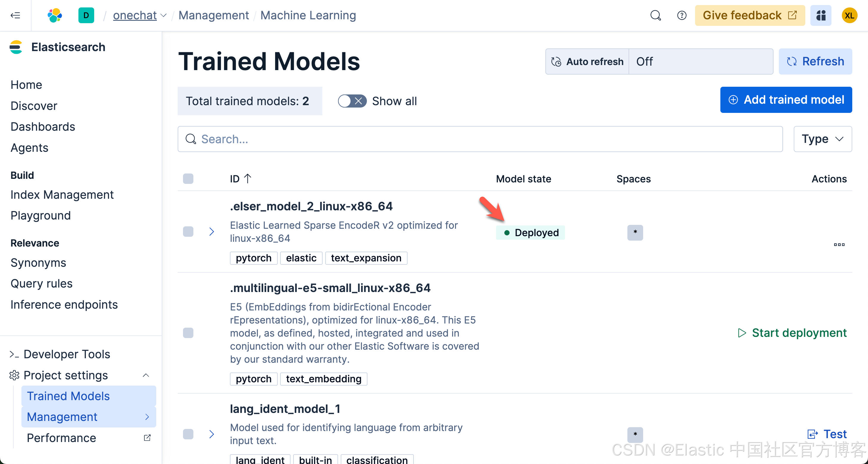
Task: Click the three-dots actions for elser model
Action: point(839,245)
